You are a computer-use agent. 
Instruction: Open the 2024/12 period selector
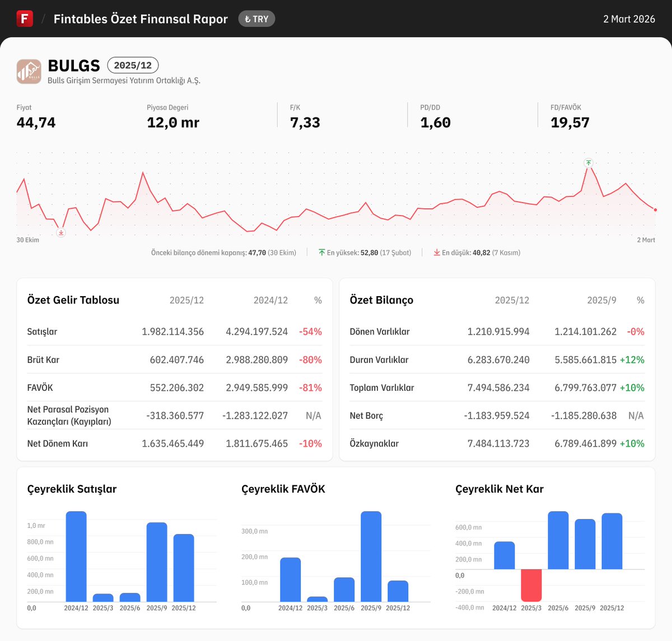[x=270, y=300]
